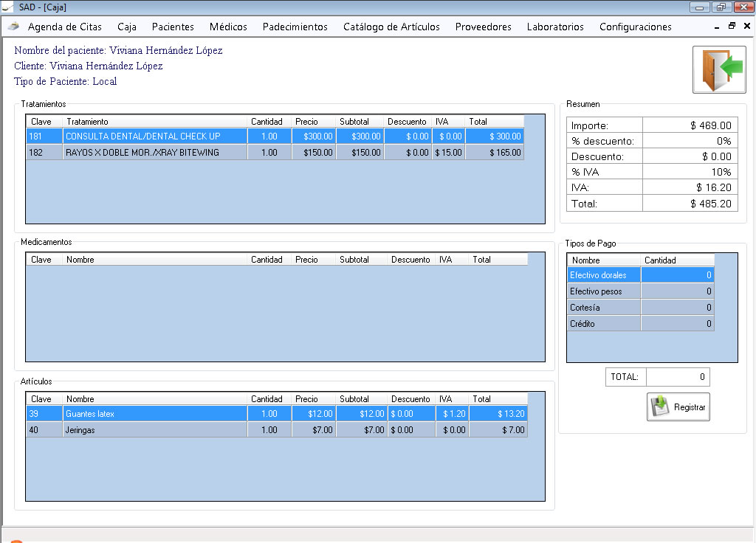Click the IVA $16.20 summary value

point(690,187)
